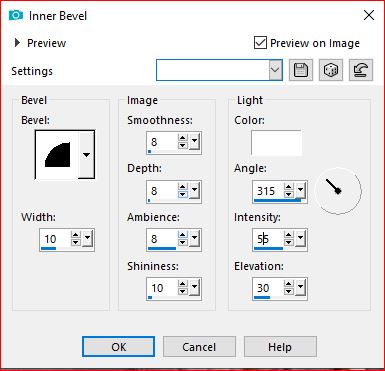The width and height of the screenshot is (385, 371).
Task: Open the Shininess slider popup arrow
Action: click(194, 287)
